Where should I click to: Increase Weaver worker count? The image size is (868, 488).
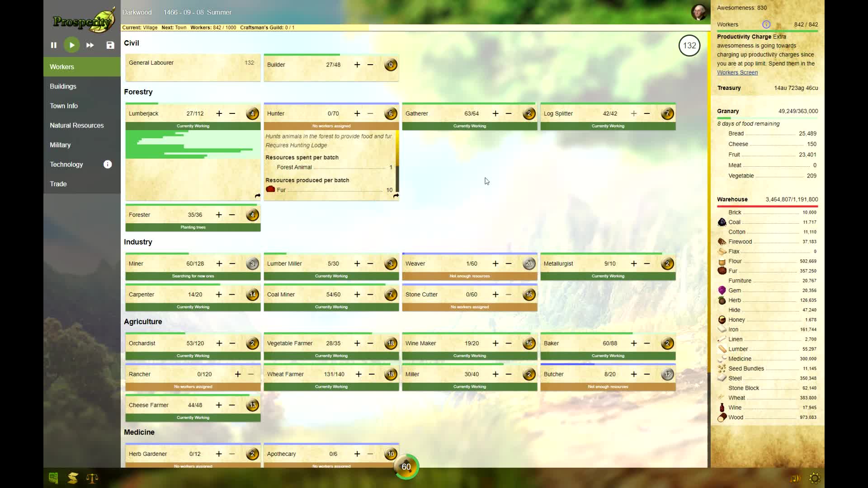495,263
